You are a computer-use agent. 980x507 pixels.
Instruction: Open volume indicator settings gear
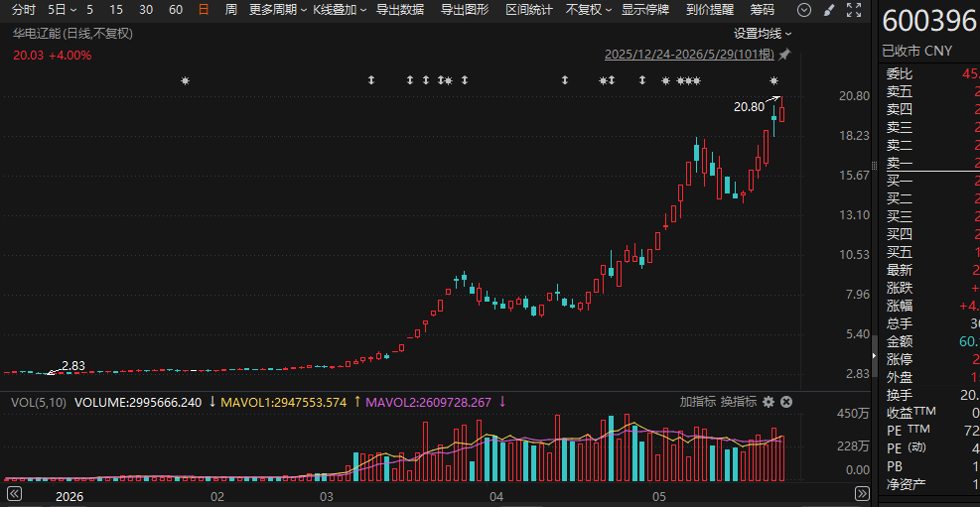coord(769,402)
